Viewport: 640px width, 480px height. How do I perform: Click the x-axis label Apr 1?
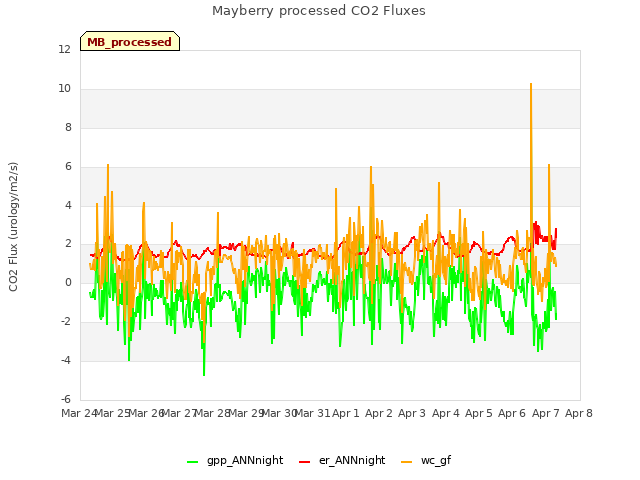tap(346, 413)
